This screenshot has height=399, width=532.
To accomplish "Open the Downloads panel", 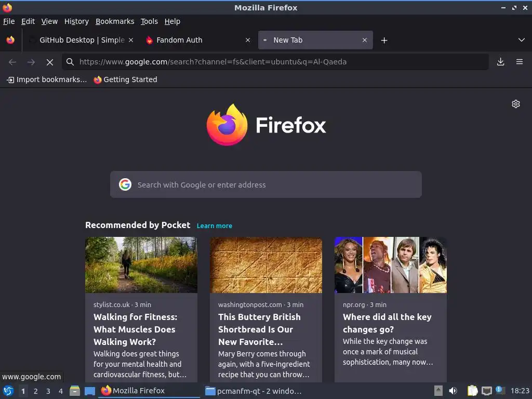I will (500, 62).
